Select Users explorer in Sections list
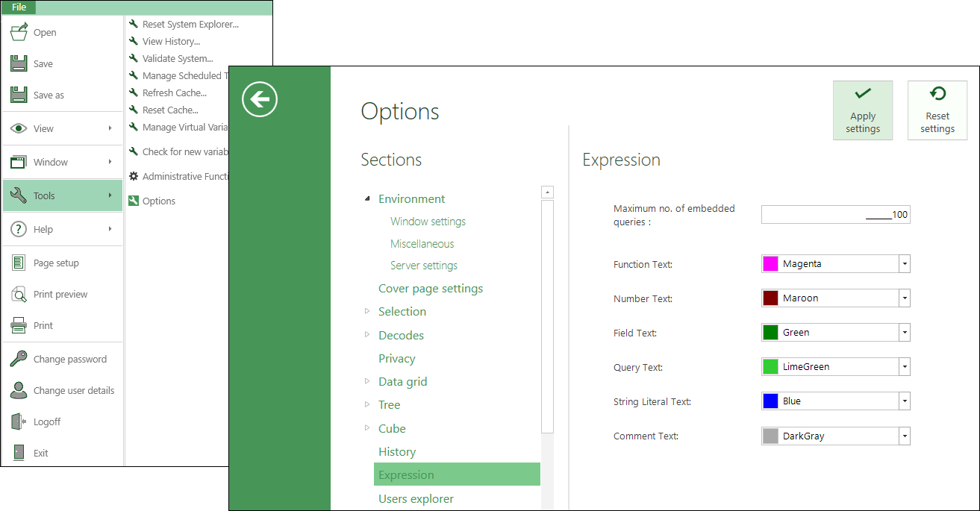The image size is (980, 511). coord(416,498)
